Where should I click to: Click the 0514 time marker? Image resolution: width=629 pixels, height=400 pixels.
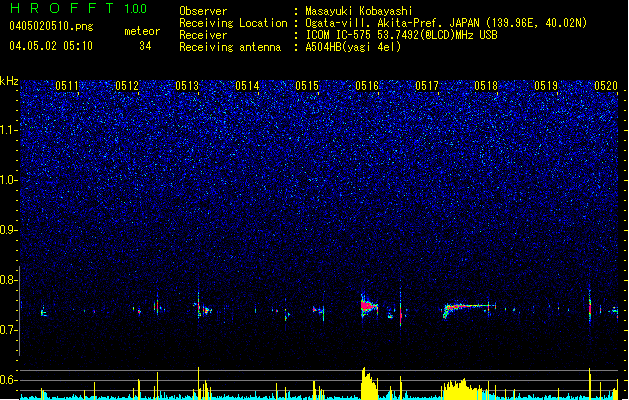coord(247,86)
